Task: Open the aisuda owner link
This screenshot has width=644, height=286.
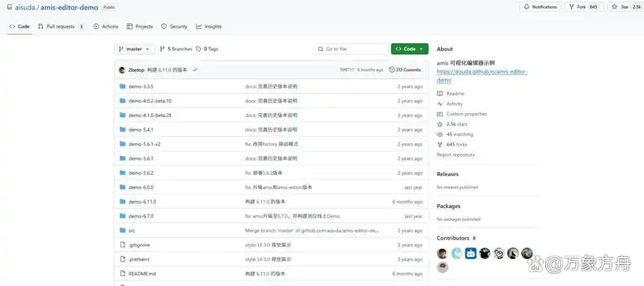Action: click(25, 8)
